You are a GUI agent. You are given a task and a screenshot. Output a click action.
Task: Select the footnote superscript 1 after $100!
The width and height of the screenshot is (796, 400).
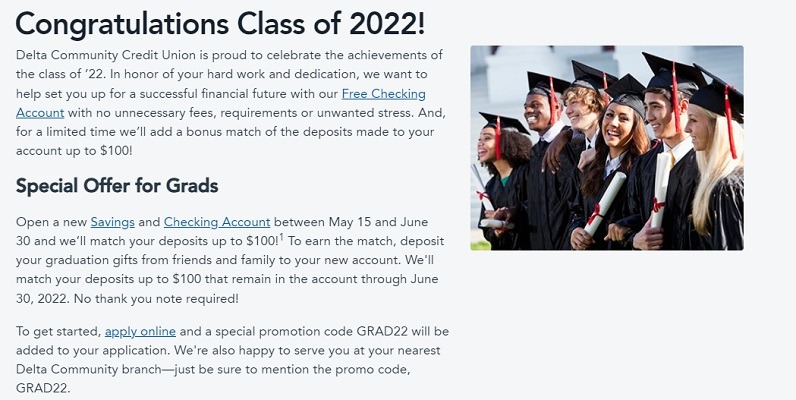pos(281,237)
